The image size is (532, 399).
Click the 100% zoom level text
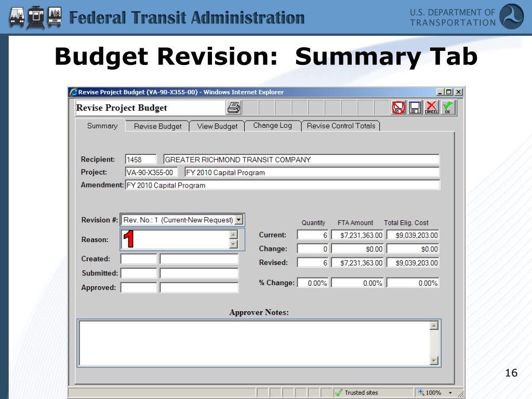pos(433,393)
